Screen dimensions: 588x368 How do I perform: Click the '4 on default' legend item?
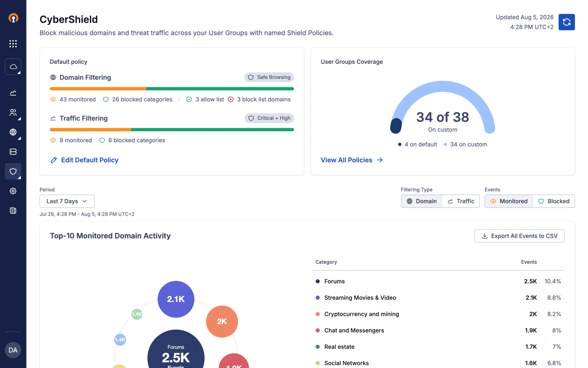point(418,144)
